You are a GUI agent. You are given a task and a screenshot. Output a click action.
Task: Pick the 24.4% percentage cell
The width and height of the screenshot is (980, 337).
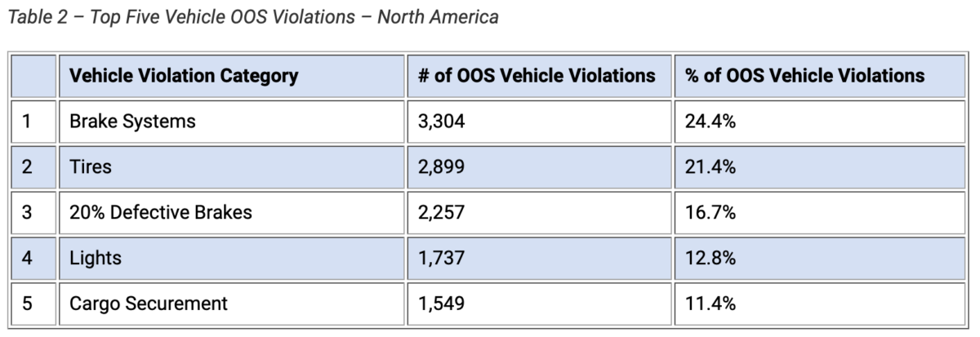(x=711, y=122)
